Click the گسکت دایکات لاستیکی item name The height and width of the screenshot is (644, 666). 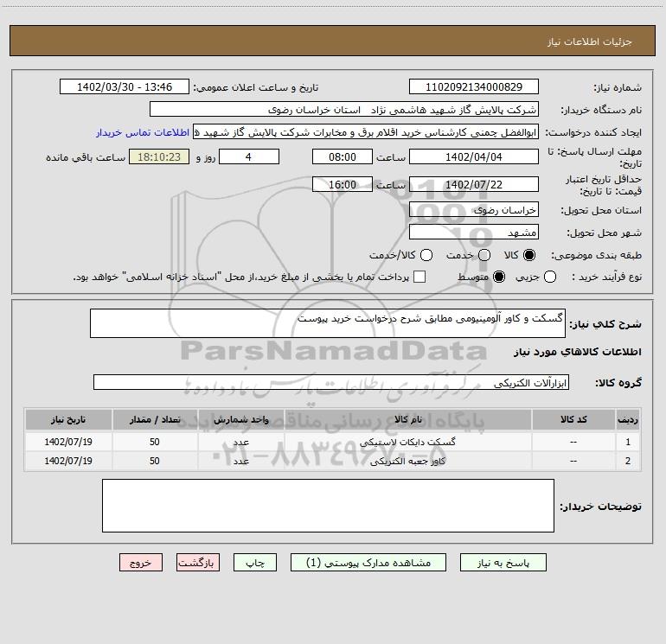[x=407, y=442]
